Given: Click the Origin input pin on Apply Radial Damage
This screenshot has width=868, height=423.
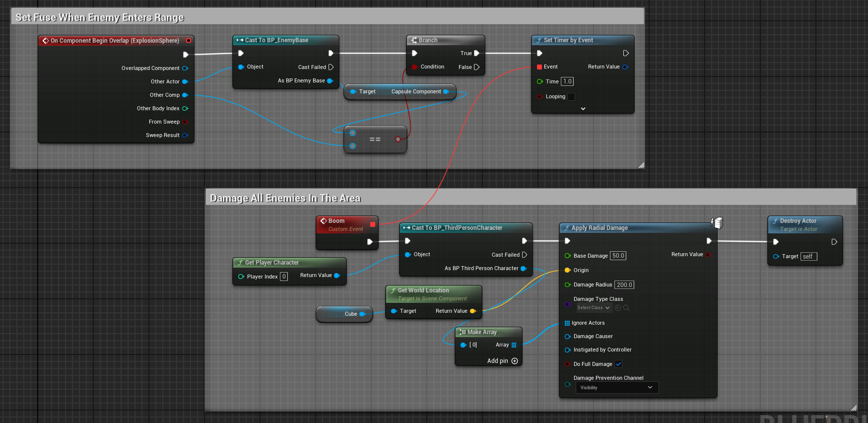Looking at the screenshot, I should pos(568,270).
